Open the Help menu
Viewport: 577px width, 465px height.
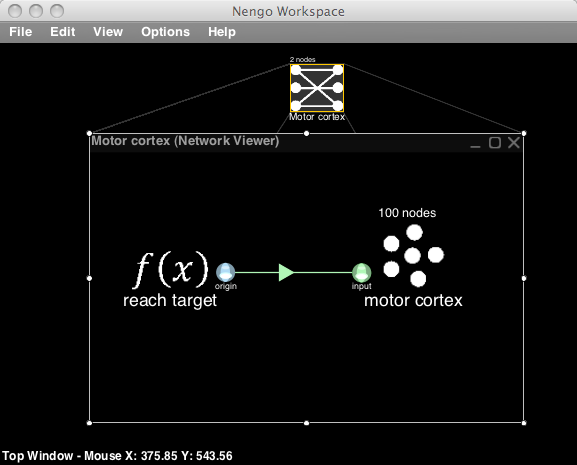coord(222,32)
